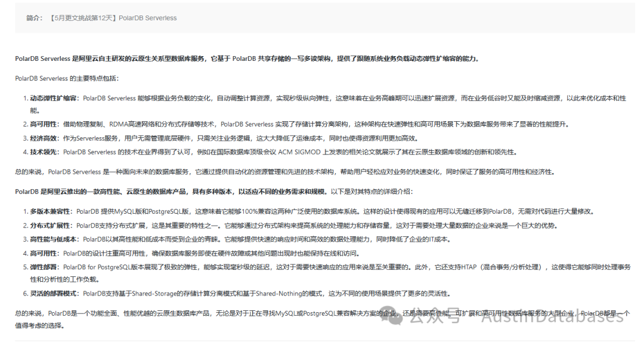This screenshot has height=342, width=644.
Task: Click the 高可用性 heading mentioning RDMA高速网络
Action: [x=44, y=124]
